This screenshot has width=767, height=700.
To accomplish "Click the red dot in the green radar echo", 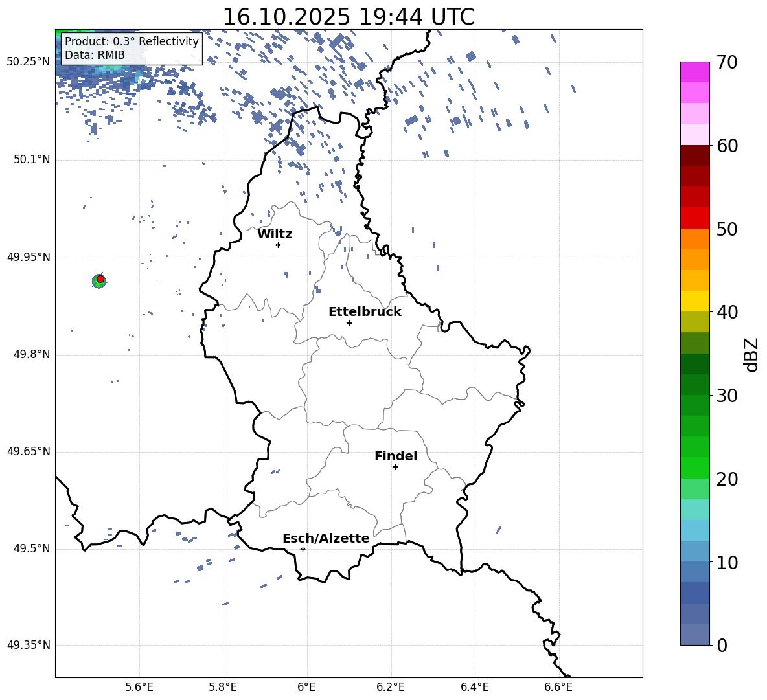I will point(100,278).
